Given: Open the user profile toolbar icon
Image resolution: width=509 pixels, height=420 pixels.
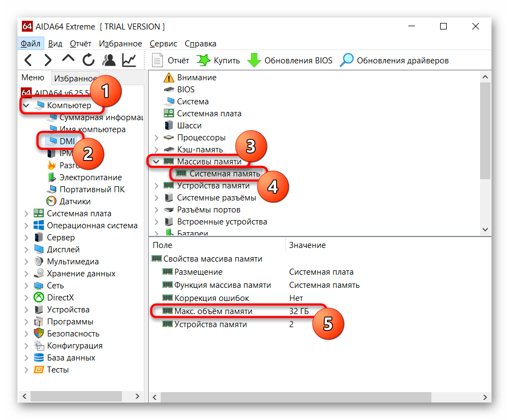Looking at the screenshot, I should 109,60.
